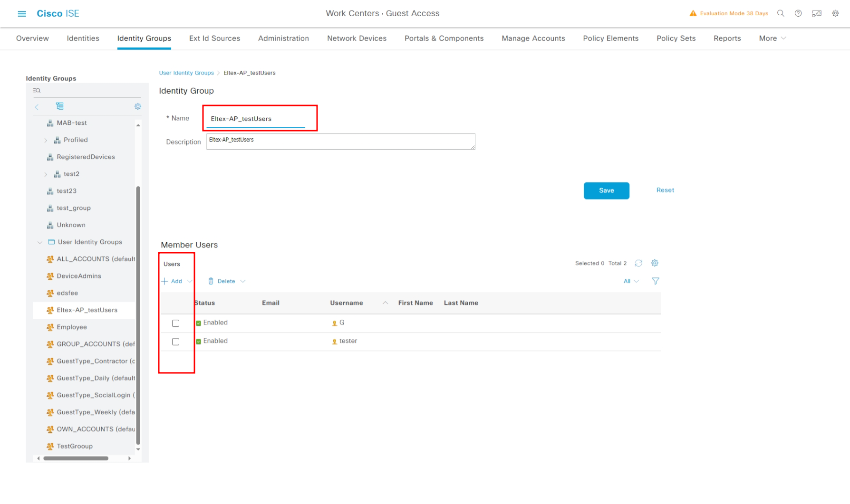Screen dimensions: 850x504
Task: Click the sidebar back arrow icon
Action: coord(37,107)
